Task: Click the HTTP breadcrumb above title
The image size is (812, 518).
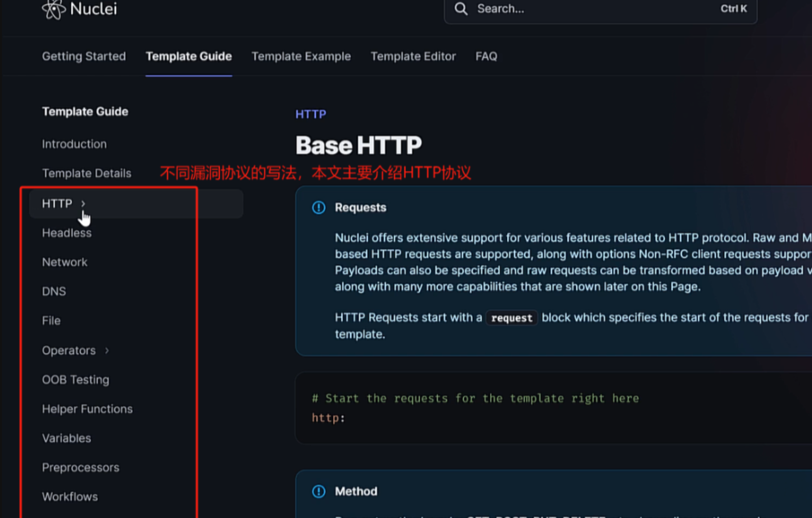Action: click(x=311, y=114)
